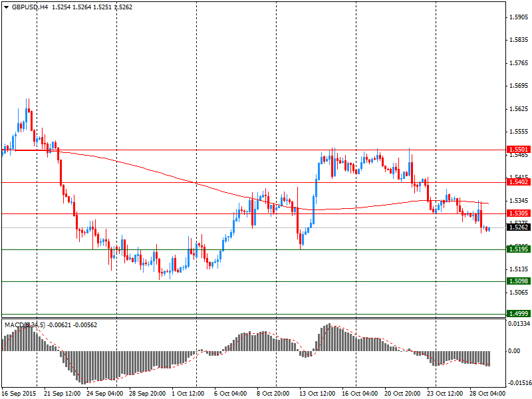This screenshot has width=532, height=399.
Task: Click the 28 Oct 04:00 time label
Action: click(x=487, y=394)
